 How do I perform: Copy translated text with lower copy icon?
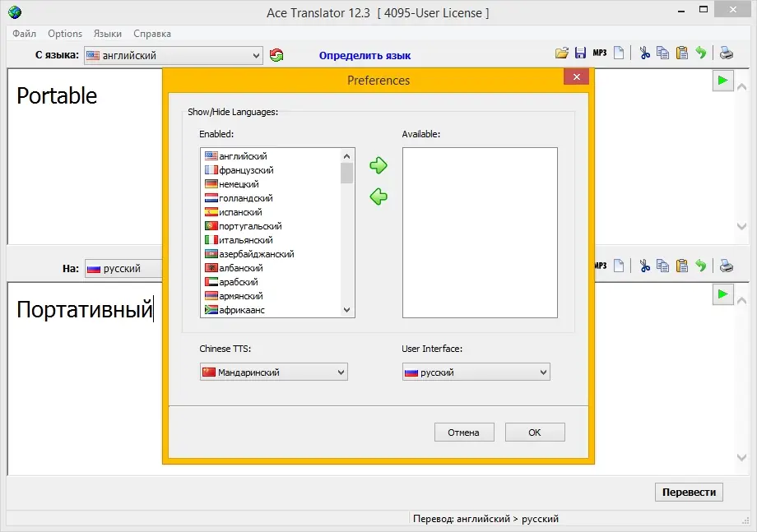point(663,266)
